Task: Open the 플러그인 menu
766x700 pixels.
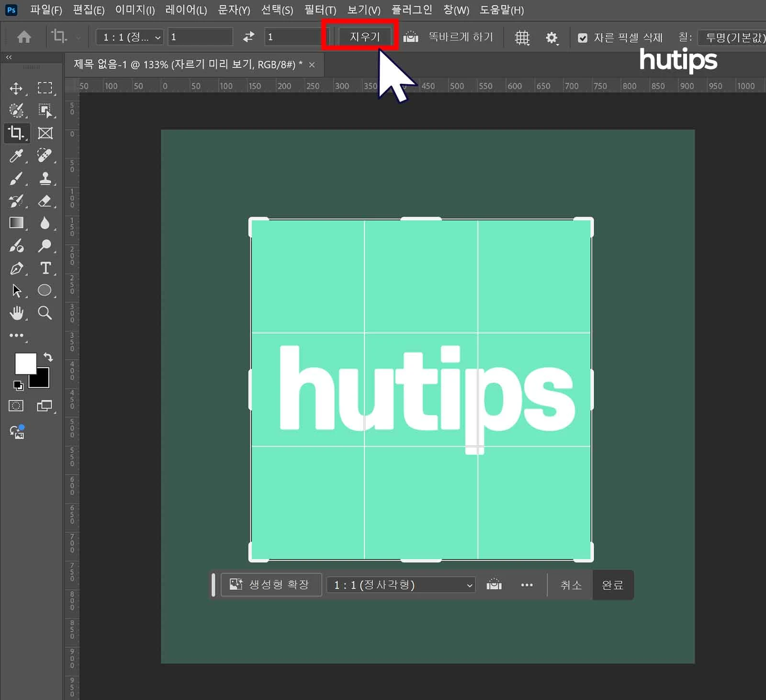Action: click(412, 10)
